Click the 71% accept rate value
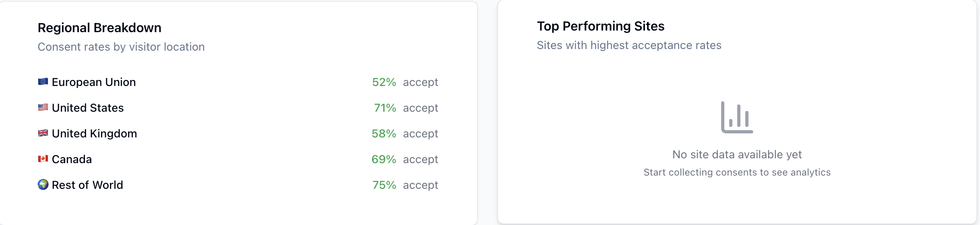 click(385, 108)
